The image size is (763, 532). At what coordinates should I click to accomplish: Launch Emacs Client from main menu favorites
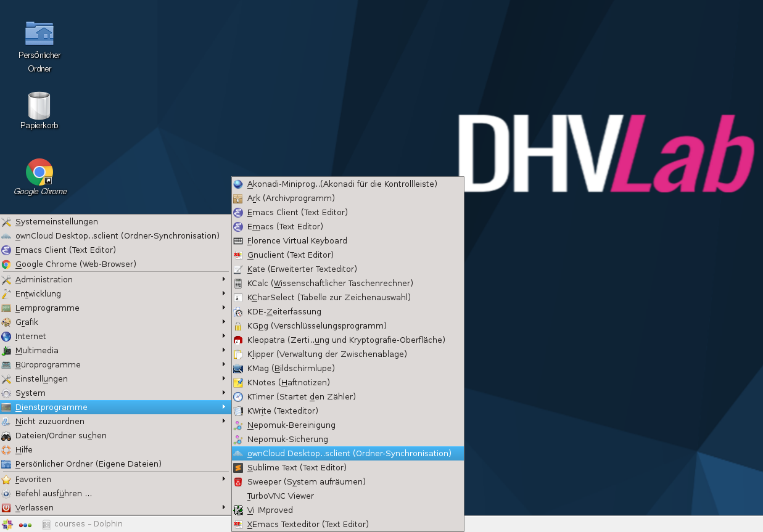115,250
